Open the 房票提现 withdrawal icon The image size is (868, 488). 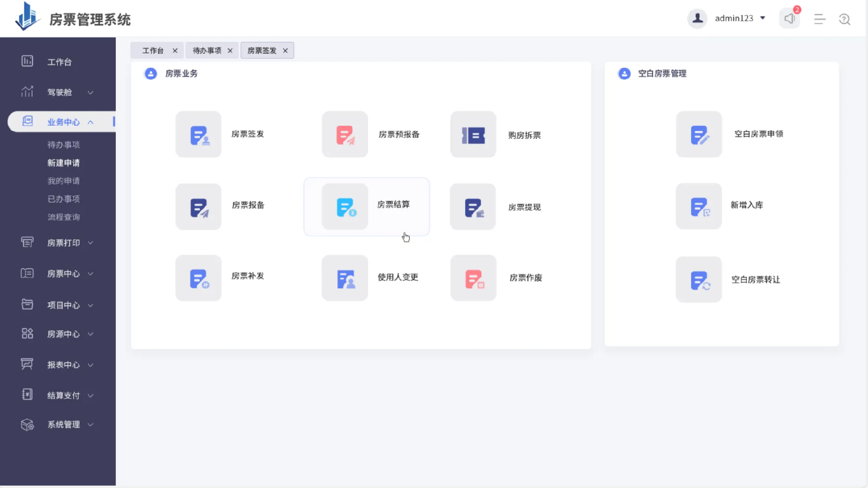[473, 207]
